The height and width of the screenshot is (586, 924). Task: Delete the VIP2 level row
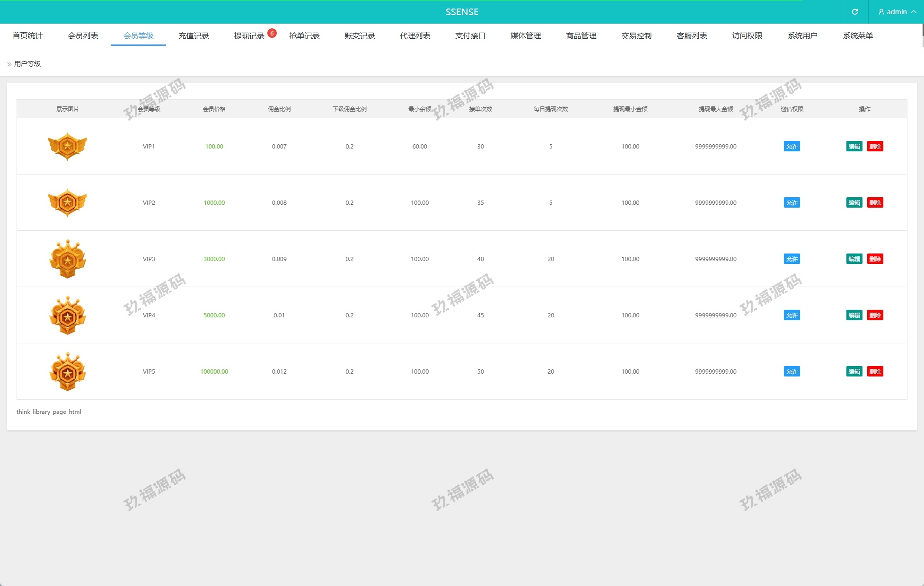pyautogui.click(x=875, y=202)
